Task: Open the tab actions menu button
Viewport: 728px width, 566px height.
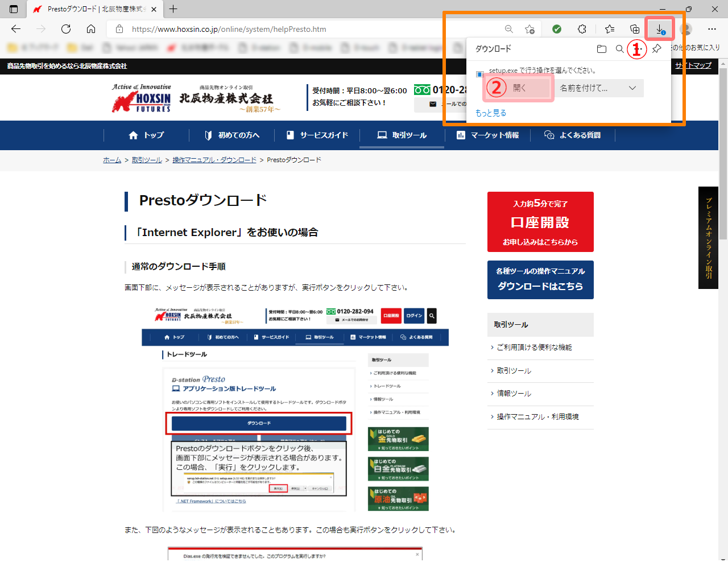Action: pos(14,9)
